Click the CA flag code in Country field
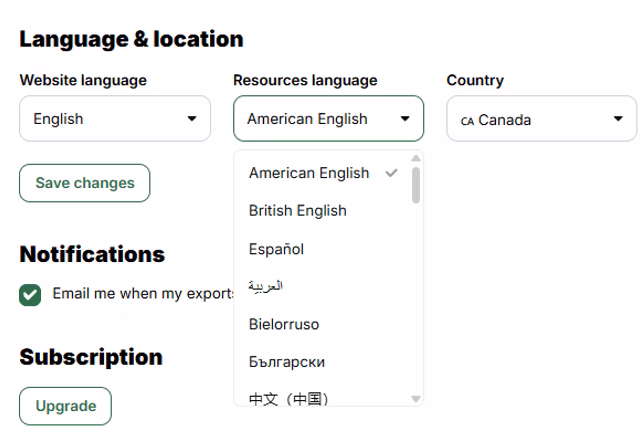This screenshot has height=426, width=642. [467, 121]
